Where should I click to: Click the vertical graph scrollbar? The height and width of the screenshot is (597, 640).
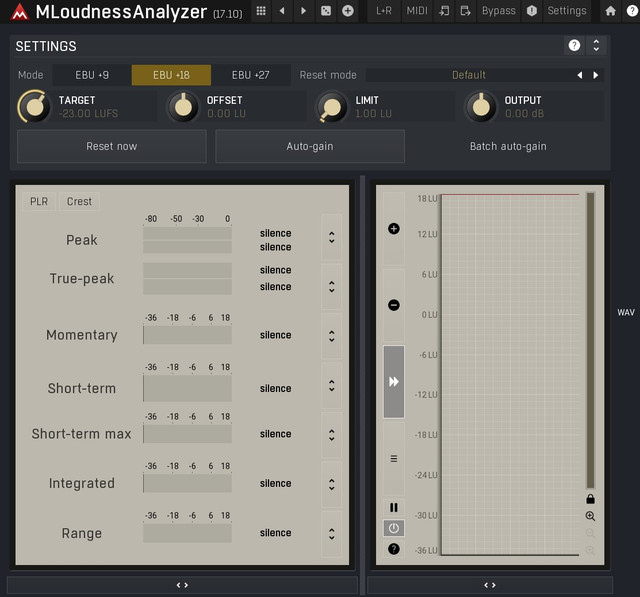tap(590, 340)
